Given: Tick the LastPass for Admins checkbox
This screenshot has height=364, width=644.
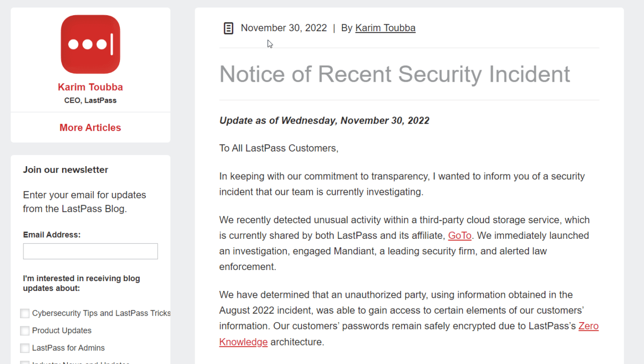Looking at the screenshot, I should pyautogui.click(x=25, y=348).
